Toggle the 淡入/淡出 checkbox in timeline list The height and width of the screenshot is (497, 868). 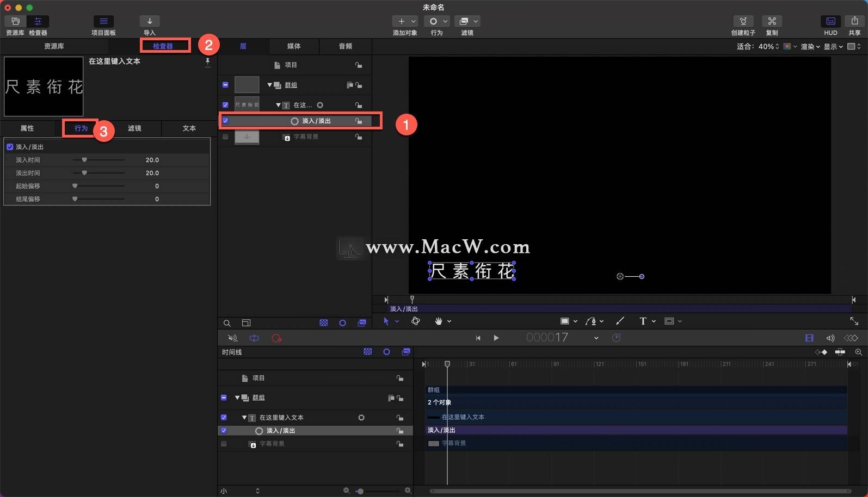click(x=224, y=431)
